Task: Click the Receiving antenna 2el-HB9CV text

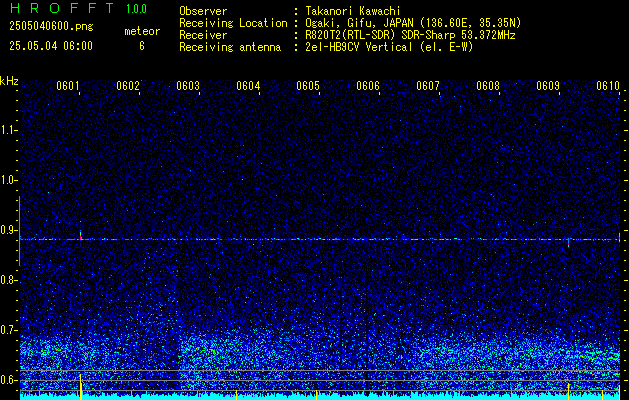Action: [389, 47]
